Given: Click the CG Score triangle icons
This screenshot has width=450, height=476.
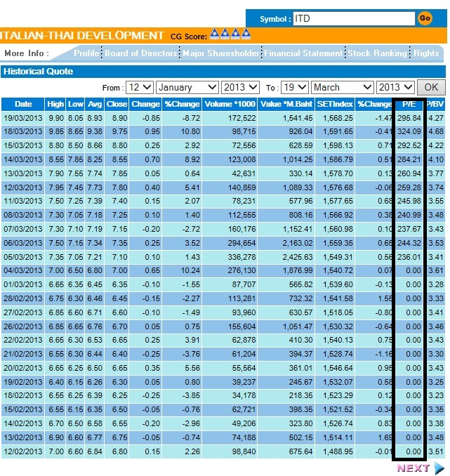Looking at the screenshot, I should 230,34.
